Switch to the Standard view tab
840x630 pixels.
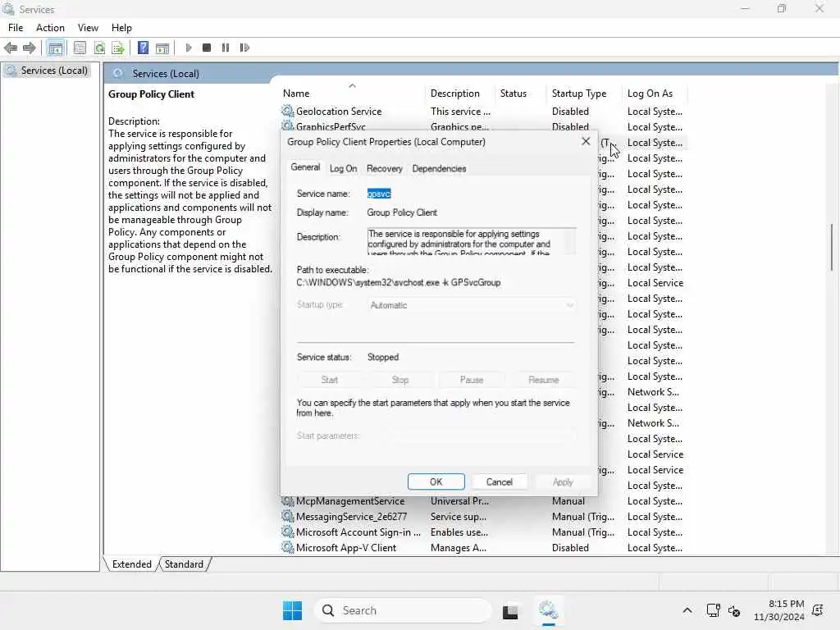coord(184,564)
